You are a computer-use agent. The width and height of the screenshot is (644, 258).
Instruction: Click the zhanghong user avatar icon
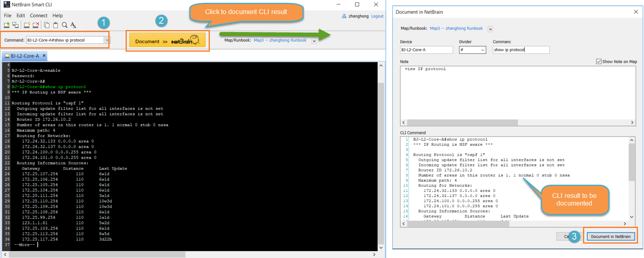point(344,16)
